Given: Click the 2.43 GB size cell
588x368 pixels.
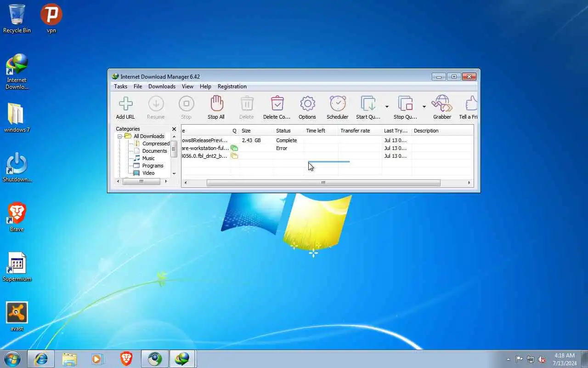Looking at the screenshot, I should tap(251, 140).
